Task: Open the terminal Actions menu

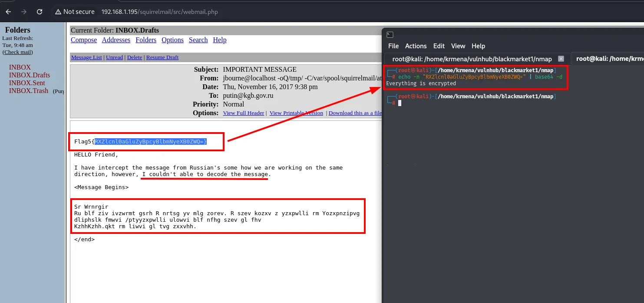Action: (416, 46)
